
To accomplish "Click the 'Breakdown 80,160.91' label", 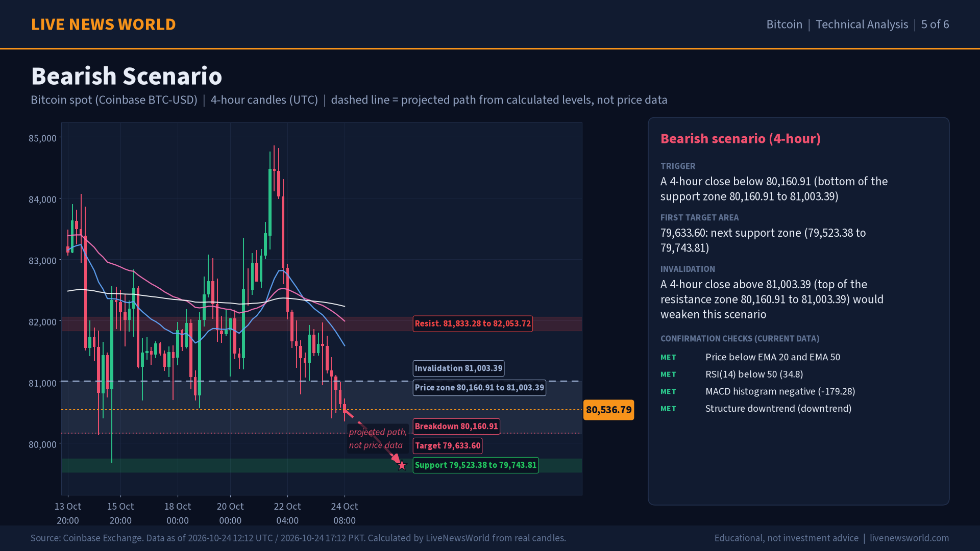I will pyautogui.click(x=456, y=427).
